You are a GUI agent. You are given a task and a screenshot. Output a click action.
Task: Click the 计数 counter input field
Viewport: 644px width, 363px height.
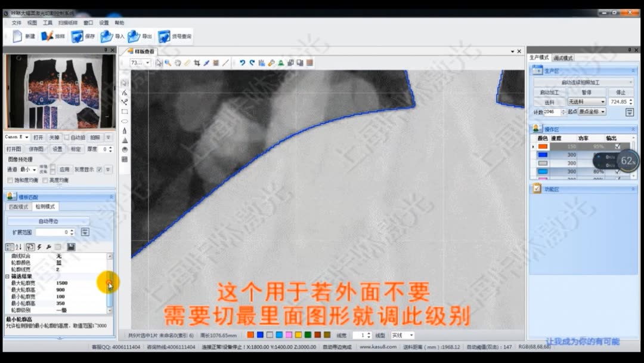click(x=554, y=112)
